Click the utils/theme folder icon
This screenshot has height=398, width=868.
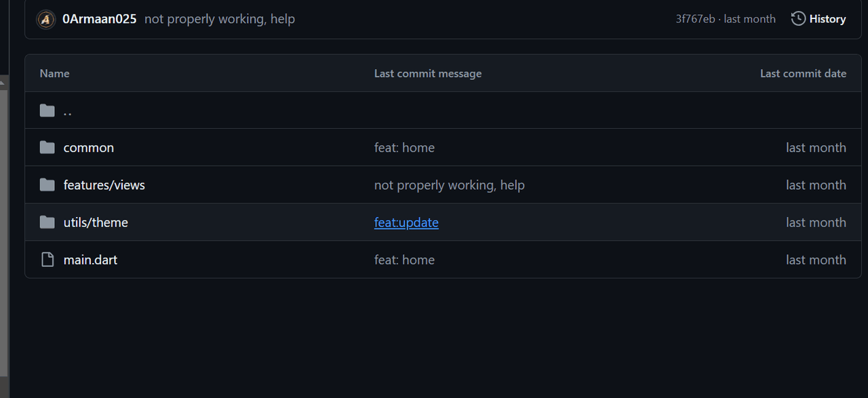(47, 222)
